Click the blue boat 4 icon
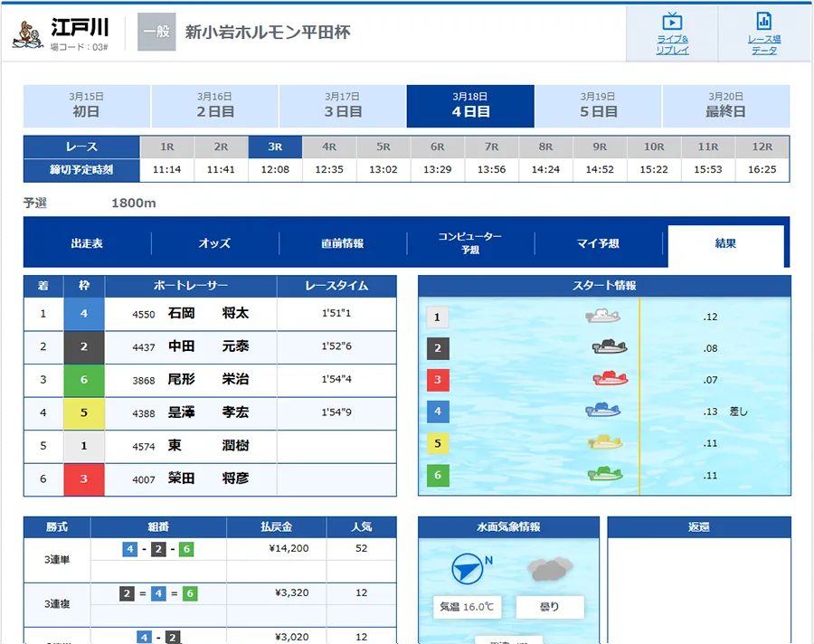The width and height of the screenshot is (814, 644). click(x=603, y=411)
